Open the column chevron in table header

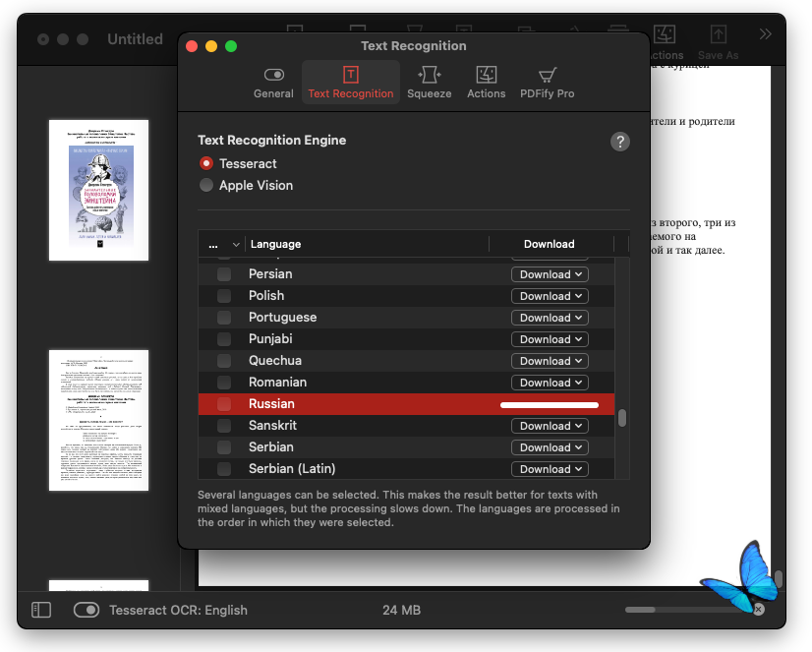[x=236, y=245]
